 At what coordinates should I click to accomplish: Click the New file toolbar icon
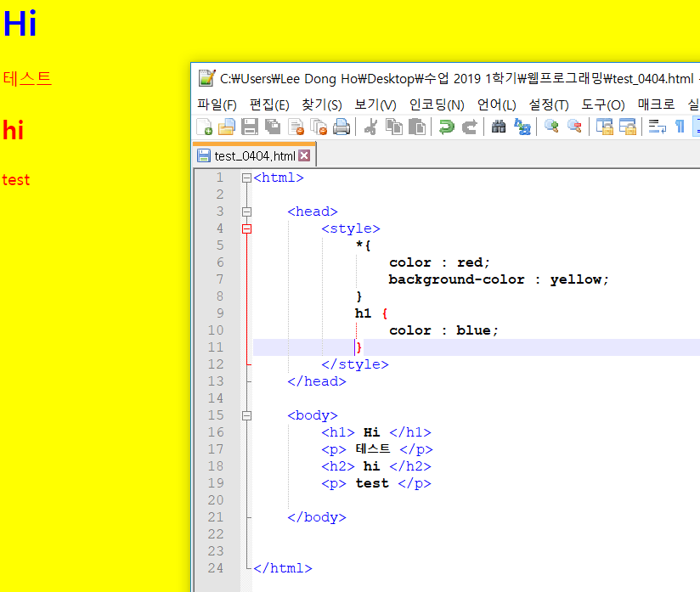[x=205, y=127]
